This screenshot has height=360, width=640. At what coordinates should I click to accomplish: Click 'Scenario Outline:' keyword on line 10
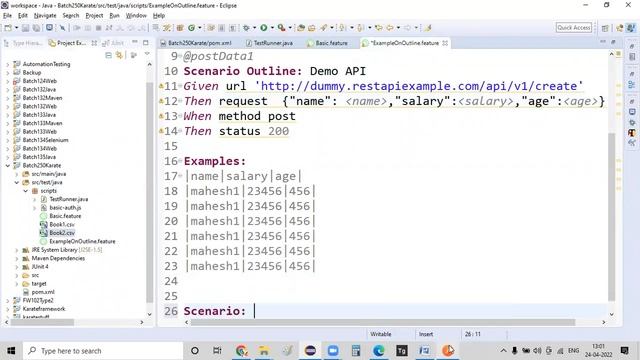pyautogui.click(x=243, y=71)
